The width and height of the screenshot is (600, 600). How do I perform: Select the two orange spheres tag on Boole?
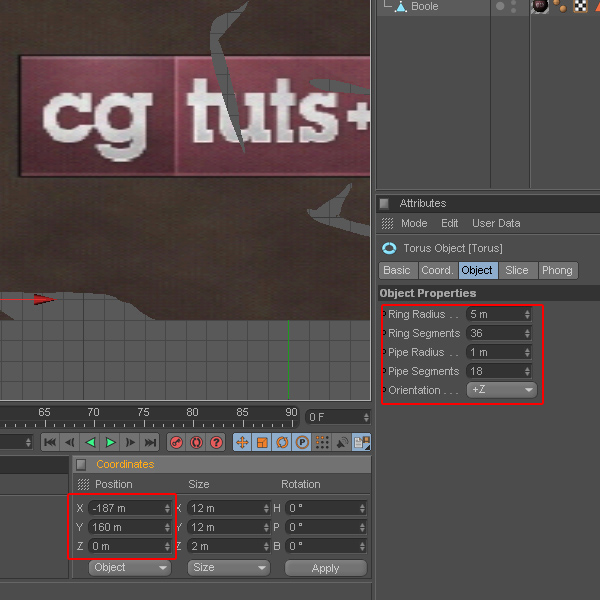click(560, 6)
